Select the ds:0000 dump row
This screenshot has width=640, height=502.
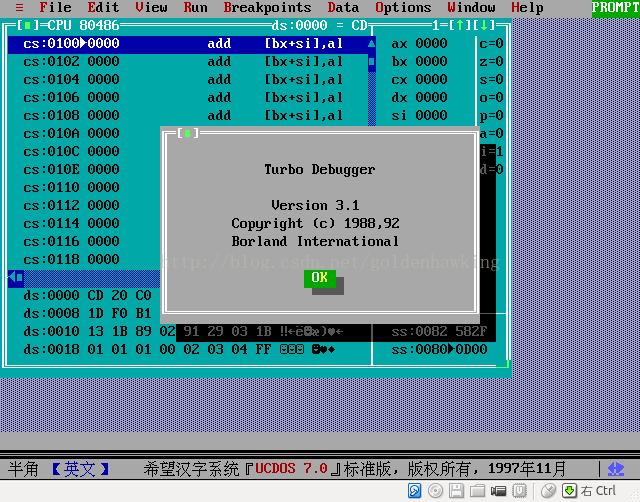[x=87, y=295]
